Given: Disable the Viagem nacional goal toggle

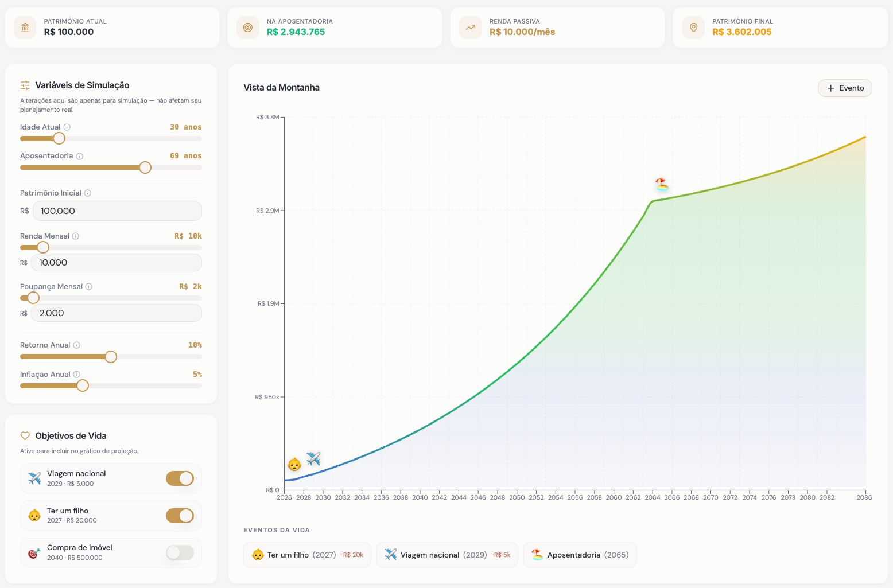Looking at the screenshot, I should [x=180, y=478].
